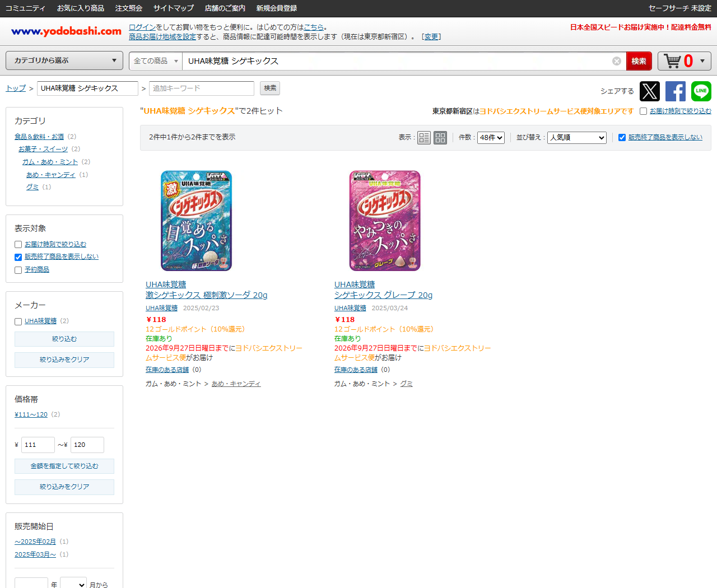Share the page on Facebook
This screenshot has height=588, width=717.
point(676,91)
